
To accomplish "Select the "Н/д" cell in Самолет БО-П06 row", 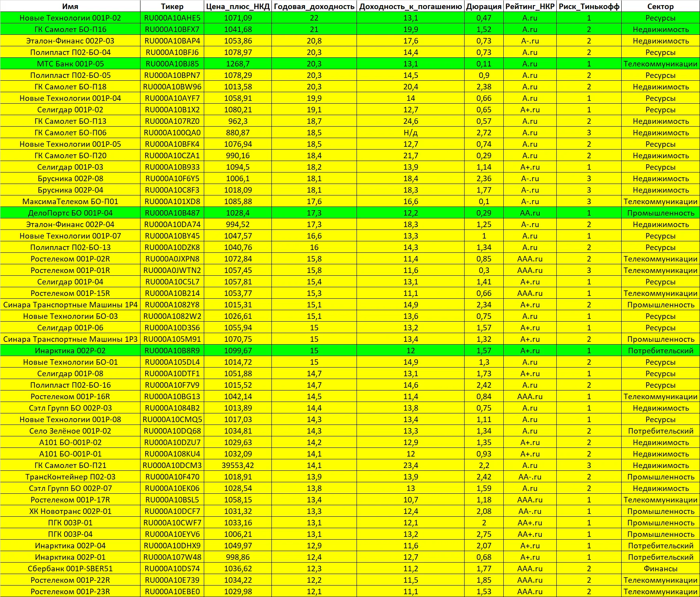I will coord(411,133).
